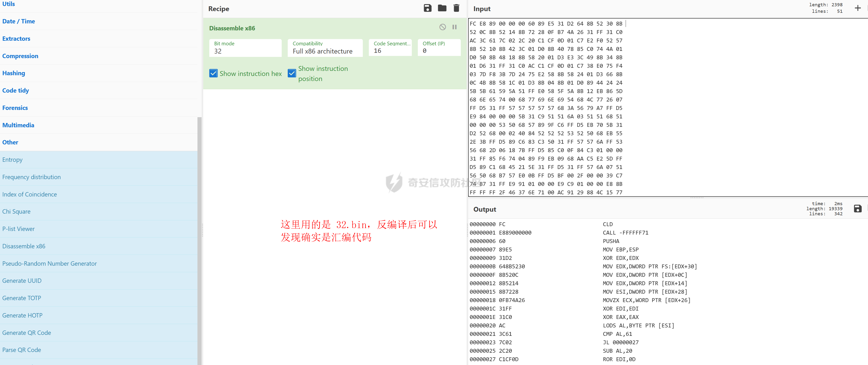The height and width of the screenshot is (365, 868).
Task: Click output line 'CMP AL,61'
Action: tap(617, 334)
